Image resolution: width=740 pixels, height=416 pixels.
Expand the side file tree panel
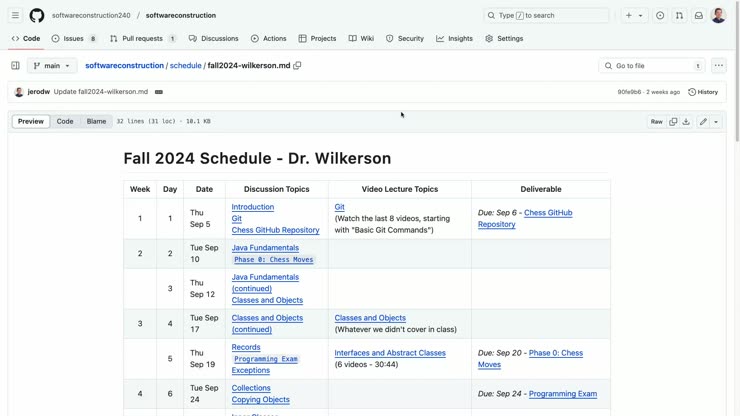point(15,66)
